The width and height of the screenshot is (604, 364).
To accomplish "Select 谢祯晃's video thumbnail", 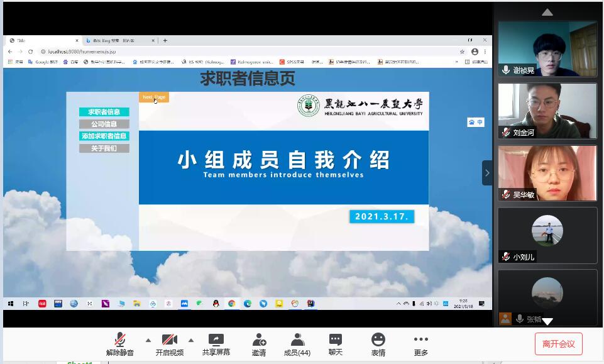I will tap(547, 49).
